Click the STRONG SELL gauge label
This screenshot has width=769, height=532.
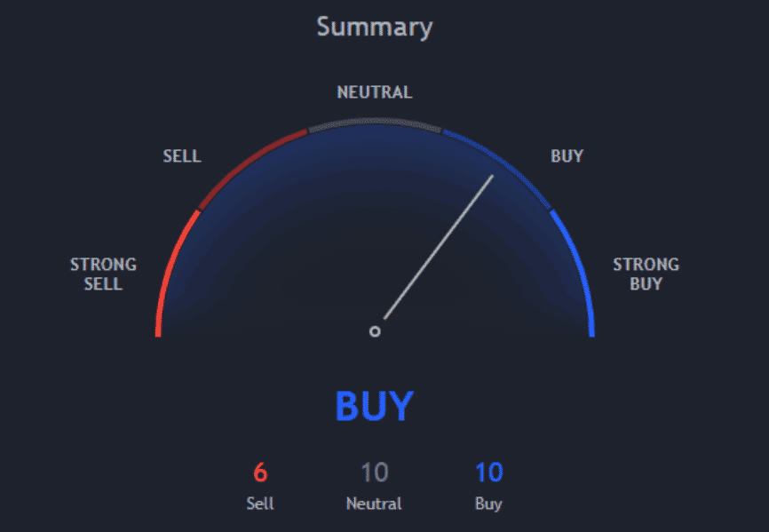(103, 274)
